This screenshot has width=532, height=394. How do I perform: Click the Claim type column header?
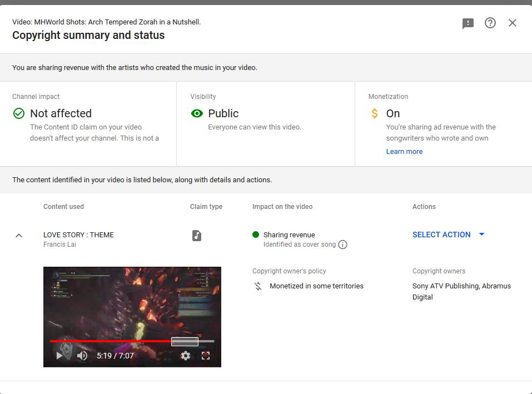click(x=206, y=207)
